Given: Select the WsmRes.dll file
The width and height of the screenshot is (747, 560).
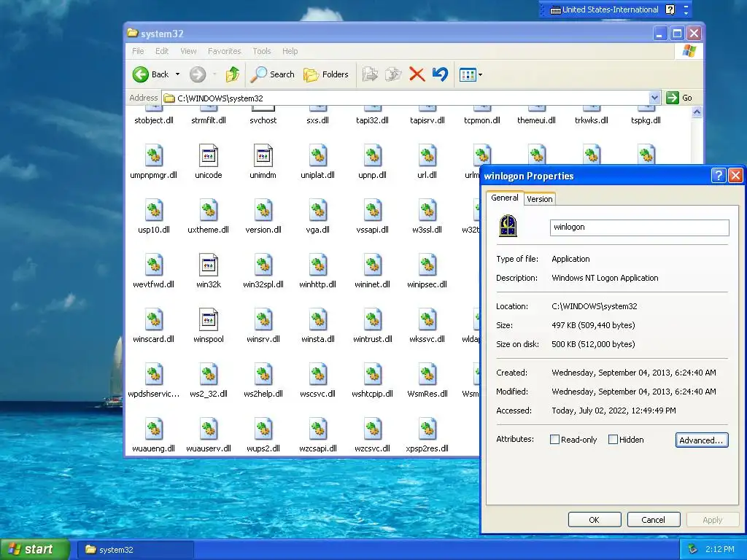Looking at the screenshot, I should coord(427,381).
